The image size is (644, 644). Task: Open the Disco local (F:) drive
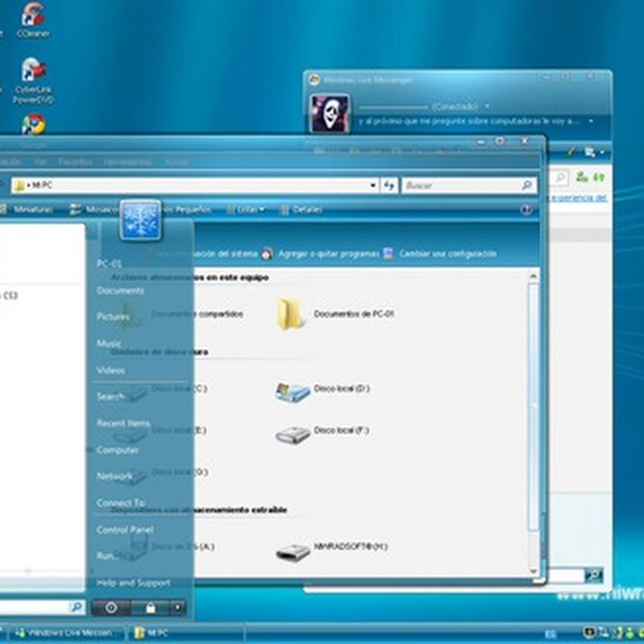[291, 433]
